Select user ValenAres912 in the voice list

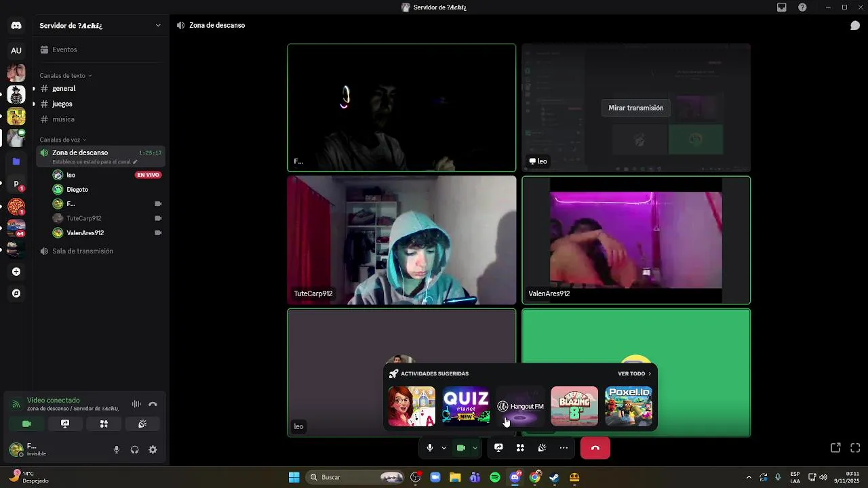click(107, 232)
